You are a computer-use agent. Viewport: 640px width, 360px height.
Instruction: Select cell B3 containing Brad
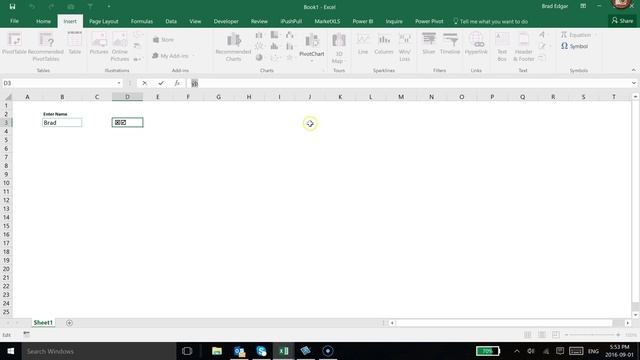coord(62,122)
